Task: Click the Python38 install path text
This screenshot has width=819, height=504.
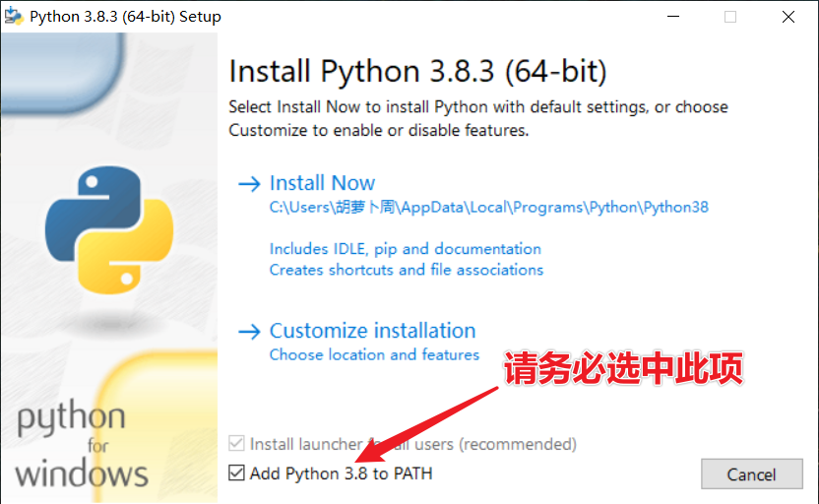Action: pyautogui.click(x=489, y=208)
